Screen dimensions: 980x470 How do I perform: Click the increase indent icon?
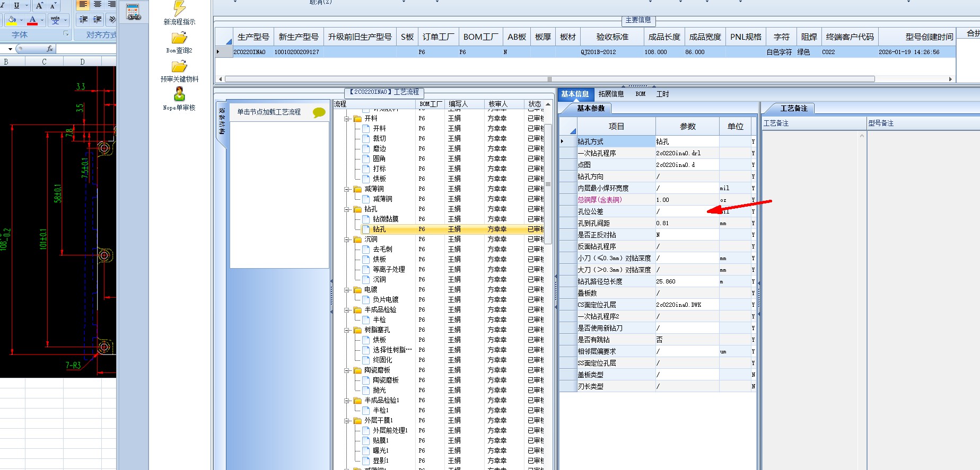pyautogui.click(x=98, y=20)
